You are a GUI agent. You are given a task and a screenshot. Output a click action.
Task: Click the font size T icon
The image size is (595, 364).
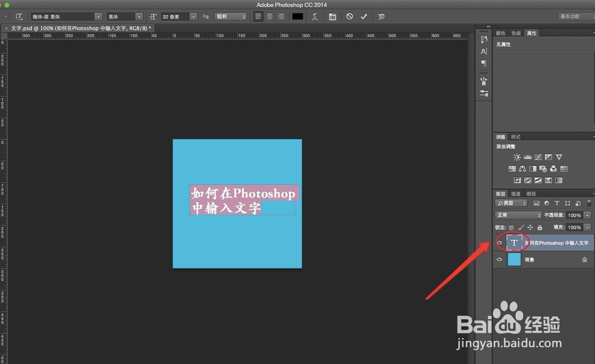pyautogui.click(x=153, y=17)
